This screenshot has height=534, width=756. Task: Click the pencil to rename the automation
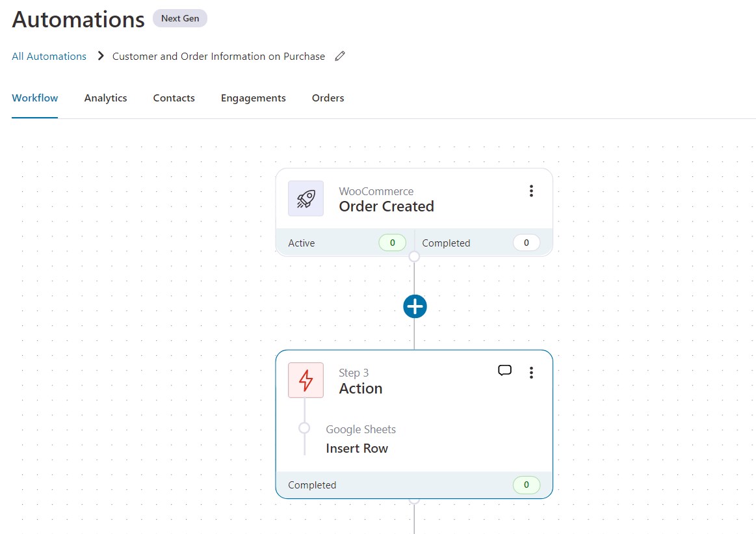340,56
